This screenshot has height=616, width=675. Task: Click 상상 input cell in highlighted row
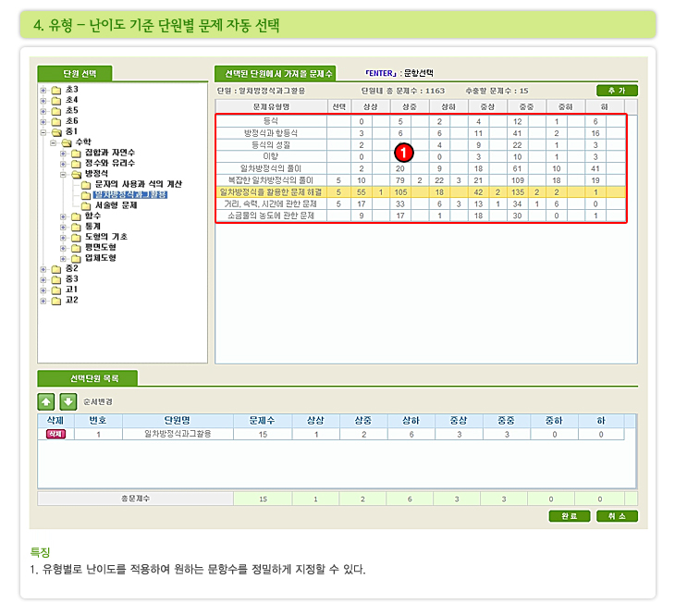(x=381, y=192)
